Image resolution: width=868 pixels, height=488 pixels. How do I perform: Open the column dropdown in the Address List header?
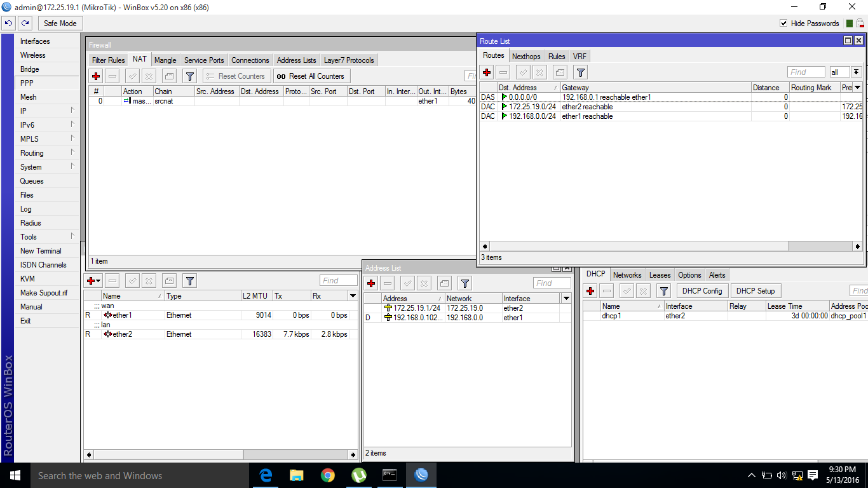[566, 299]
